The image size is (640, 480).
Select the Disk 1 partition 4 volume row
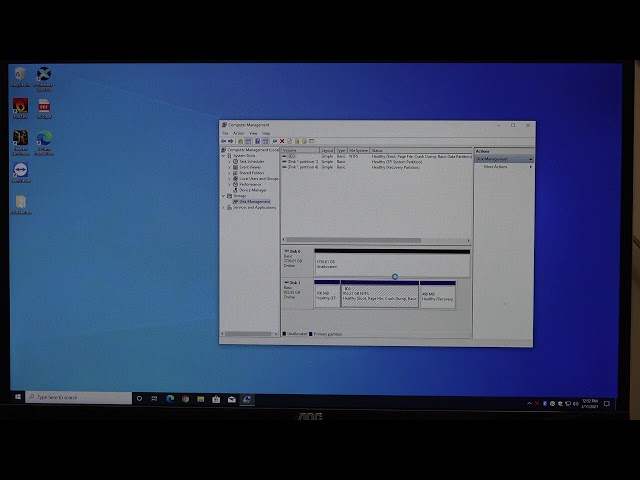click(x=376, y=167)
